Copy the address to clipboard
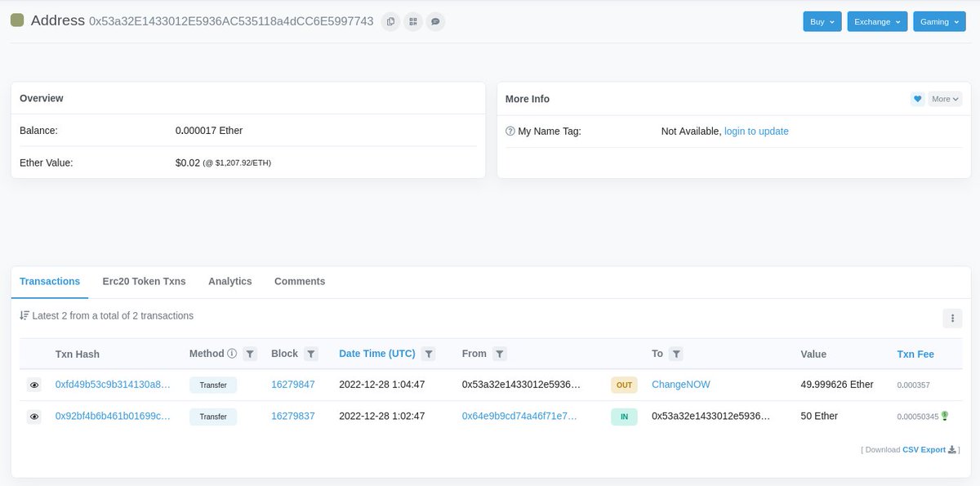Viewport: 980px width, 486px height. [x=390, y=21]
